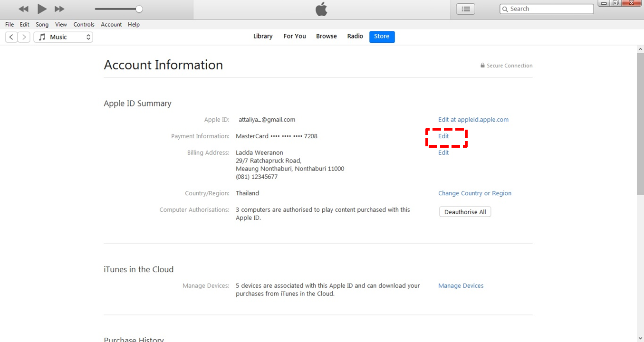Click the Secure Connection padlock icon

tap(482, 66)
